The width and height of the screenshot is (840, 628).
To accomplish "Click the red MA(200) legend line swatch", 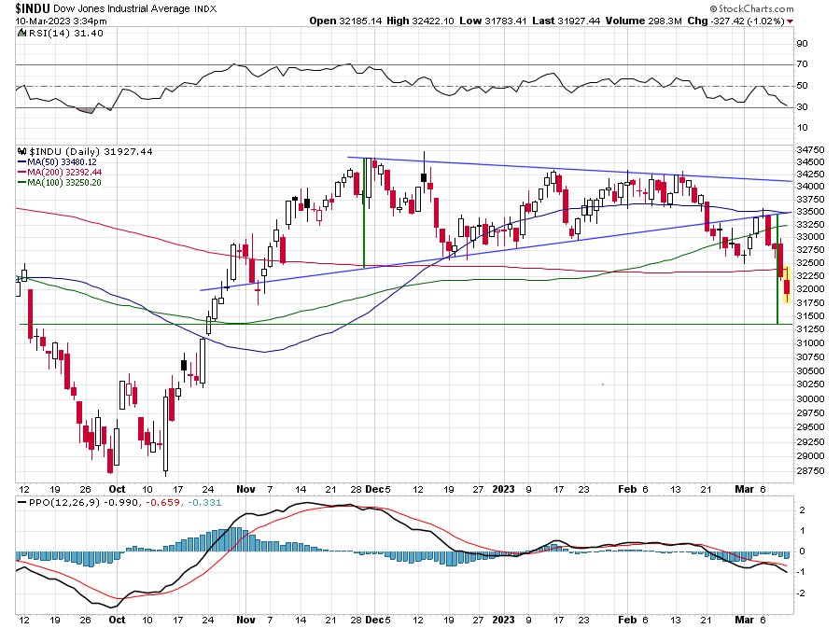I will point(22,172).
